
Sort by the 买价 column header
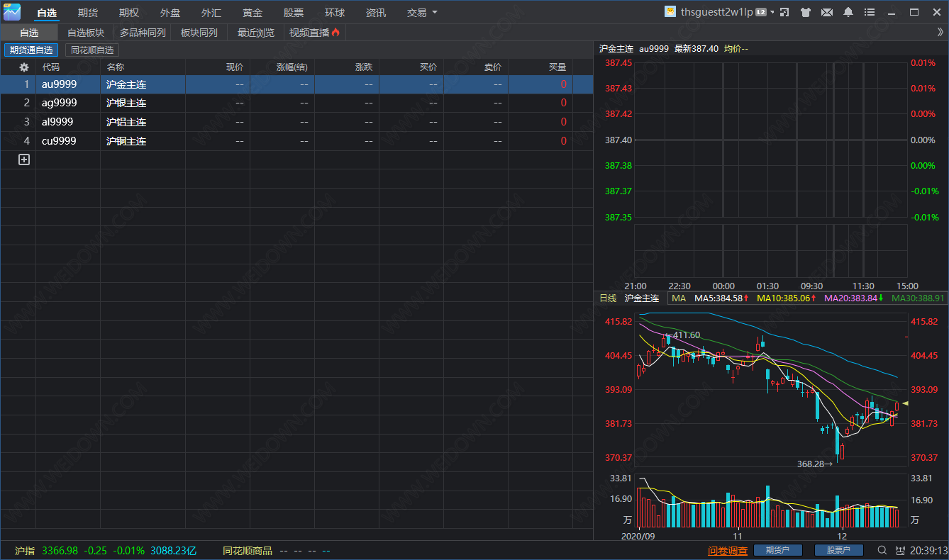click(x=428, y=67)
